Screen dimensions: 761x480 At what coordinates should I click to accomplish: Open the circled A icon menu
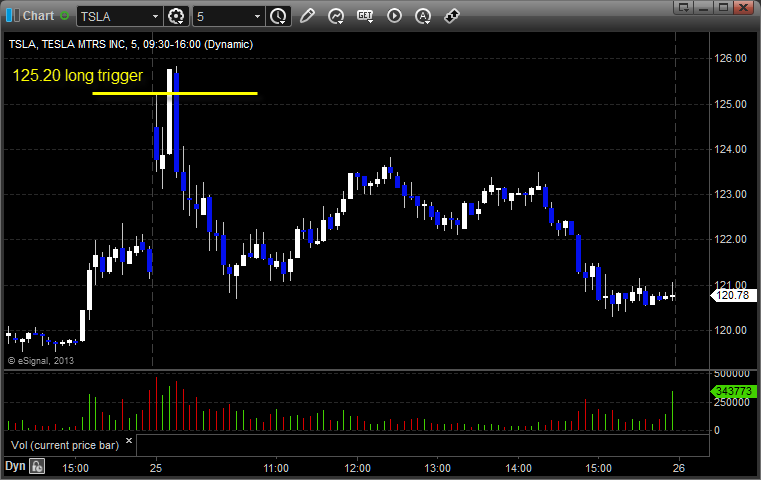click(x=423, y=16)
